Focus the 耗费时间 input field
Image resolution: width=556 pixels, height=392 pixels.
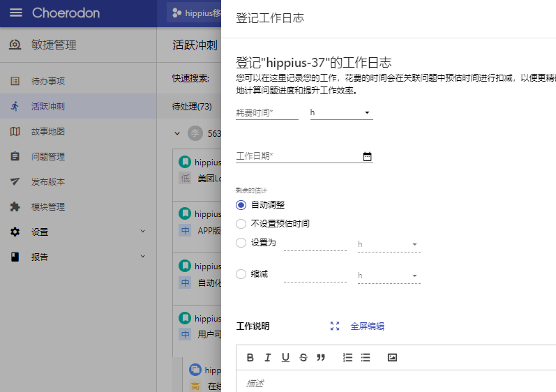click(x=267, y=113)
